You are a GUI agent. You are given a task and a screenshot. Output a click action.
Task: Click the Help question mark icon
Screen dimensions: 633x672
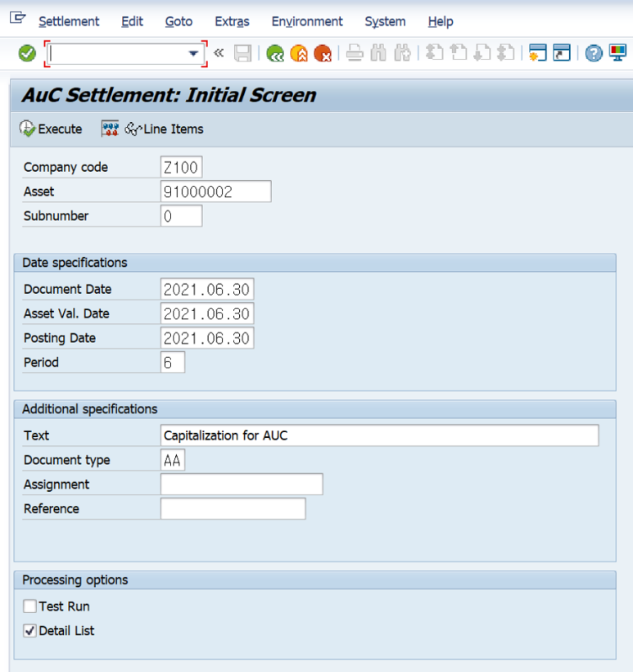click(x=594, y=53)
